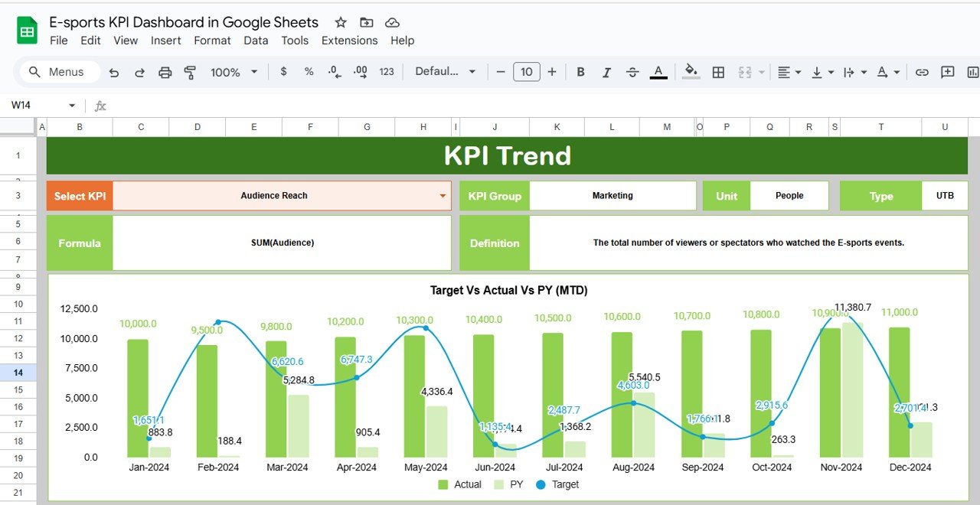The height and width of the screenshot is (505, 980).
Task: Open the Audience Reach KPI dropdown
Action: tap(443, 196)
